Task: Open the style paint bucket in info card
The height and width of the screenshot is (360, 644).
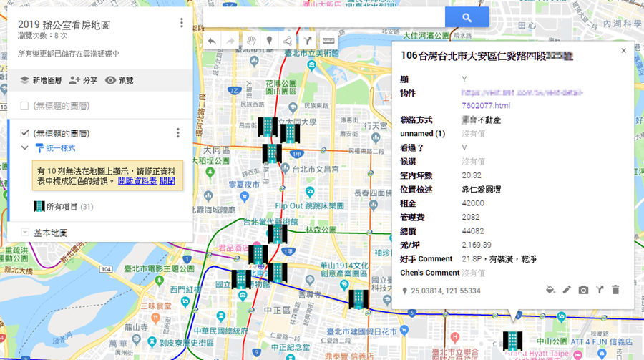Action: 550,290
